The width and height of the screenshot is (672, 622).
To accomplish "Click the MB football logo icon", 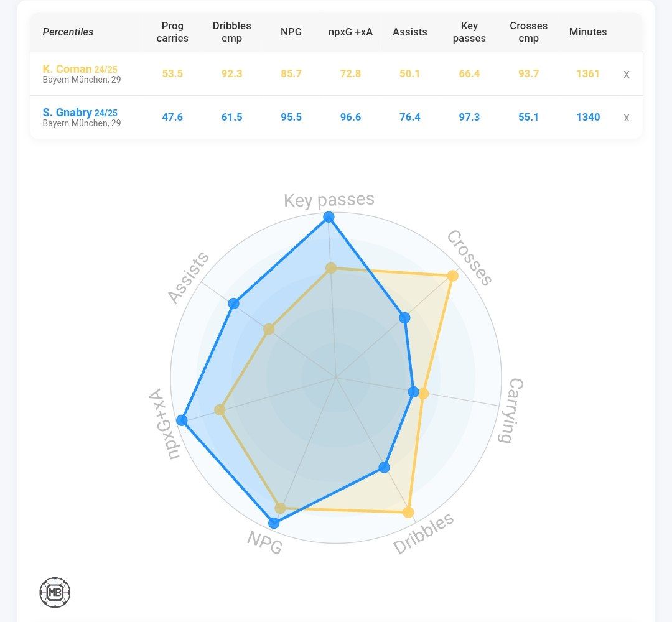I will click(55, 592).
